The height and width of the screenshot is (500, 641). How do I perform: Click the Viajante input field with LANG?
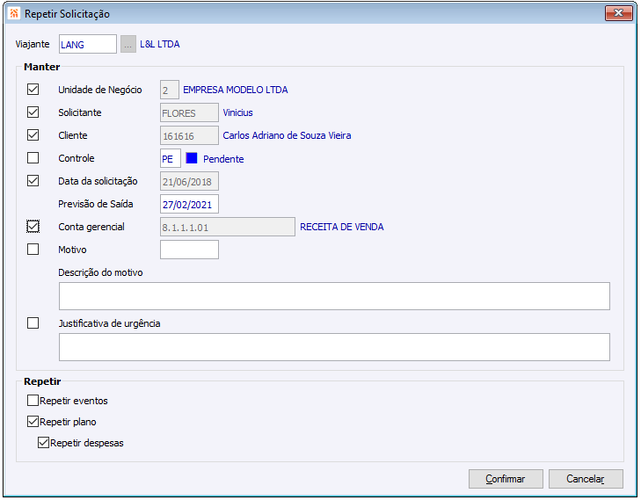[x=88, y=44]
